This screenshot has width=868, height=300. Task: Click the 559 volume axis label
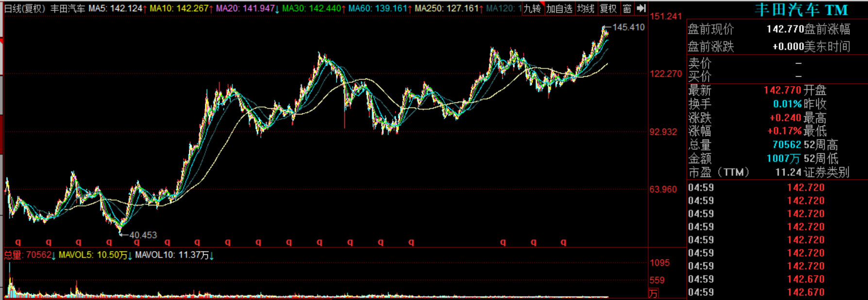(657, 280)
